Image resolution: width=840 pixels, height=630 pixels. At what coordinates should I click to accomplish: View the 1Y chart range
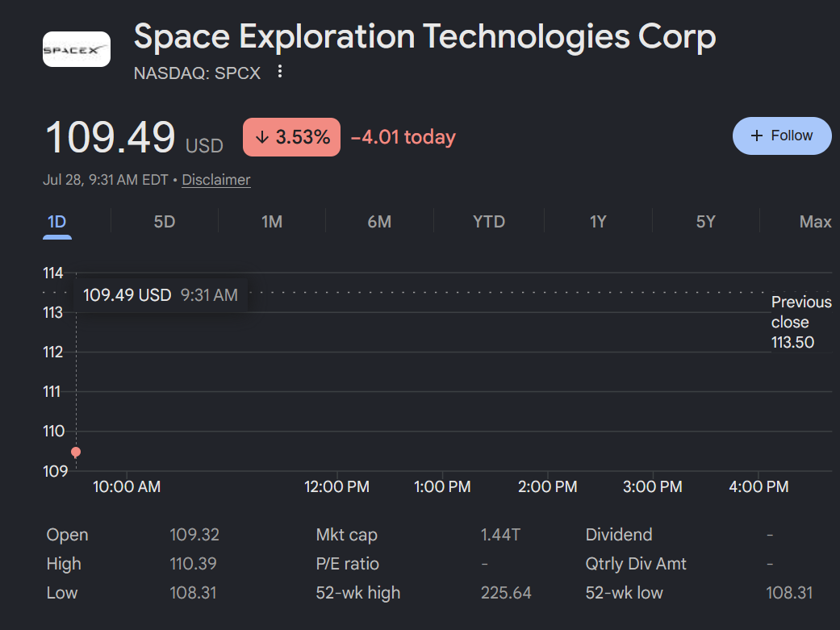[x=598, y=222]
